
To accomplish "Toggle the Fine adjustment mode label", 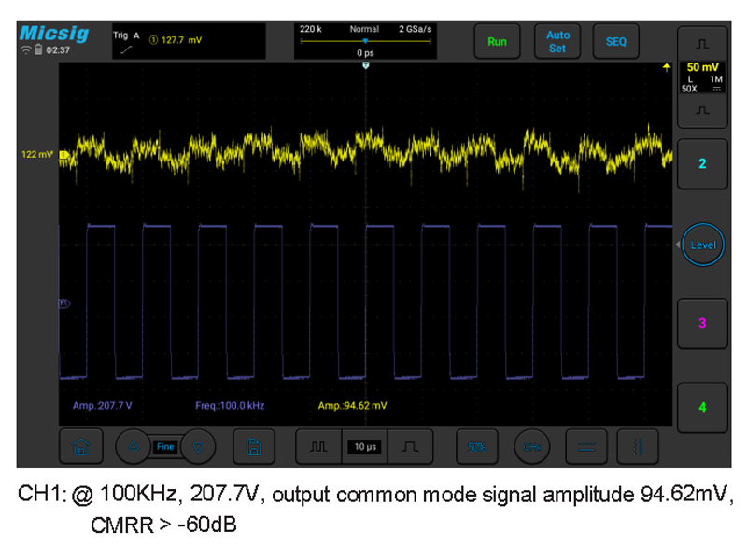I will 165,447.
